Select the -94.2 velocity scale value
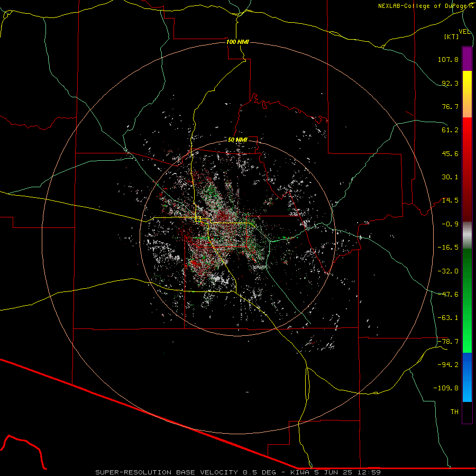The height and width of the screenshot is (476, 476). (448, 364)
